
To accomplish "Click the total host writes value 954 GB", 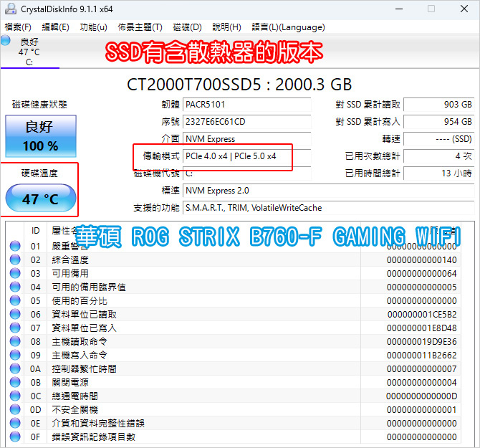I will pos(439,122).
